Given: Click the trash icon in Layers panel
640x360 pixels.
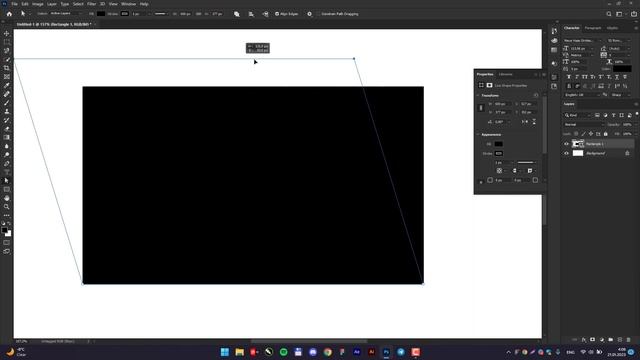Looking at the screenshot, I should [x=629, y=340].
